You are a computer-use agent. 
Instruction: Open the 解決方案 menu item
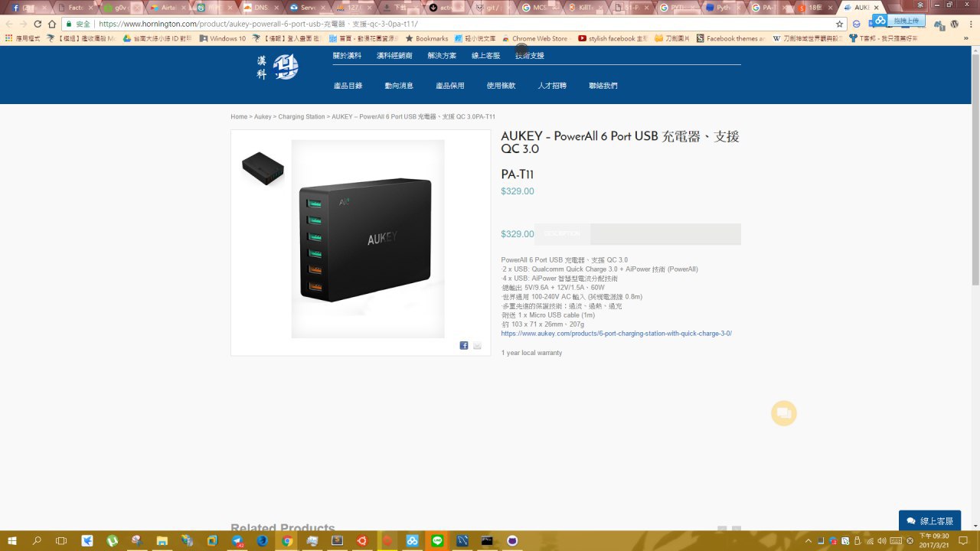(442, 56)
